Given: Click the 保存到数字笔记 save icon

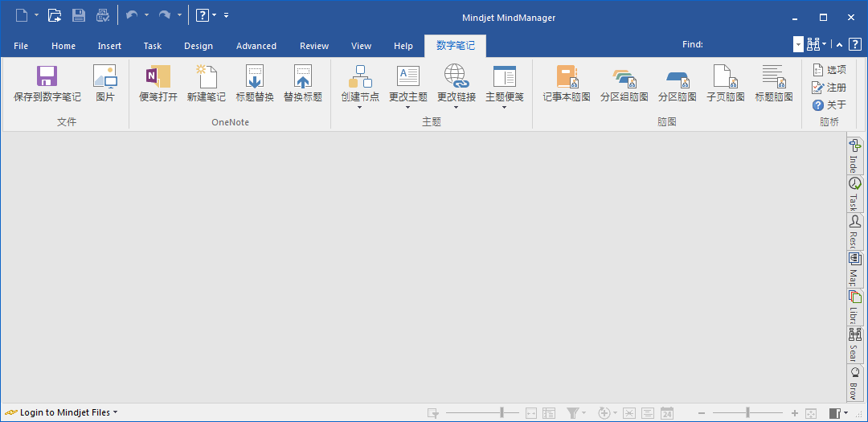Looking at the screenshot, I should click(x=47, y=76).
